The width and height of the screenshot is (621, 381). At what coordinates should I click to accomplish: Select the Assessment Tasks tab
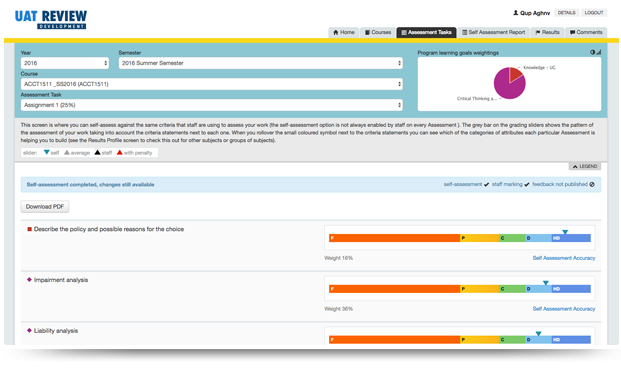click(x=427, y=32)
